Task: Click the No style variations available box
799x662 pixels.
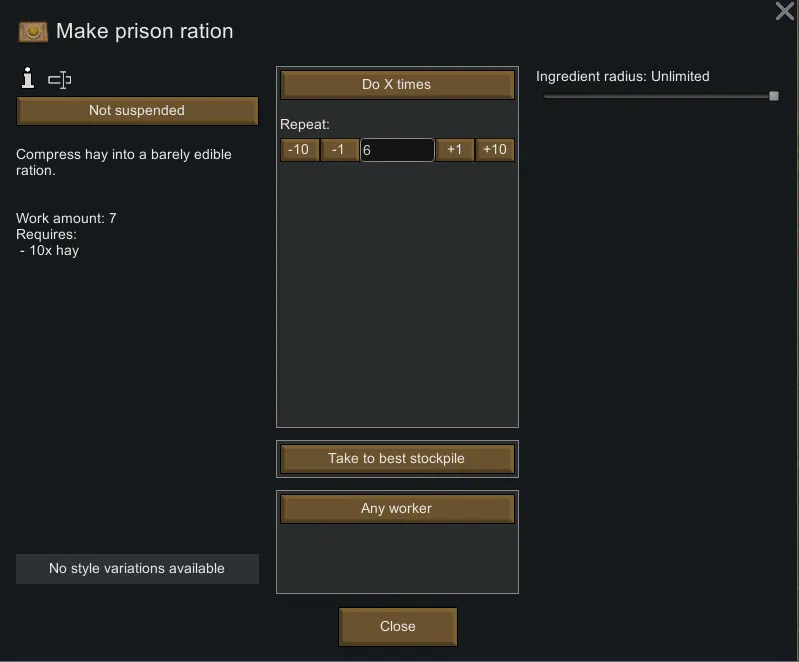Action: (x=137, y=569)
